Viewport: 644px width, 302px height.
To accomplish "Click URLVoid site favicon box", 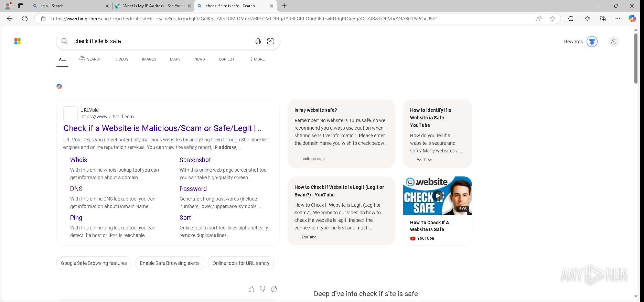I will coord(71,114).
